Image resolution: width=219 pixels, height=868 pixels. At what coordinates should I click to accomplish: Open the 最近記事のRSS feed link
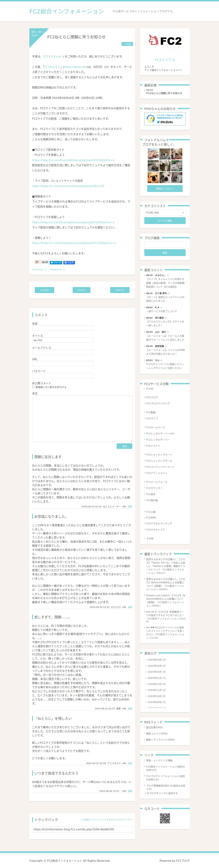tap(154, 728)
